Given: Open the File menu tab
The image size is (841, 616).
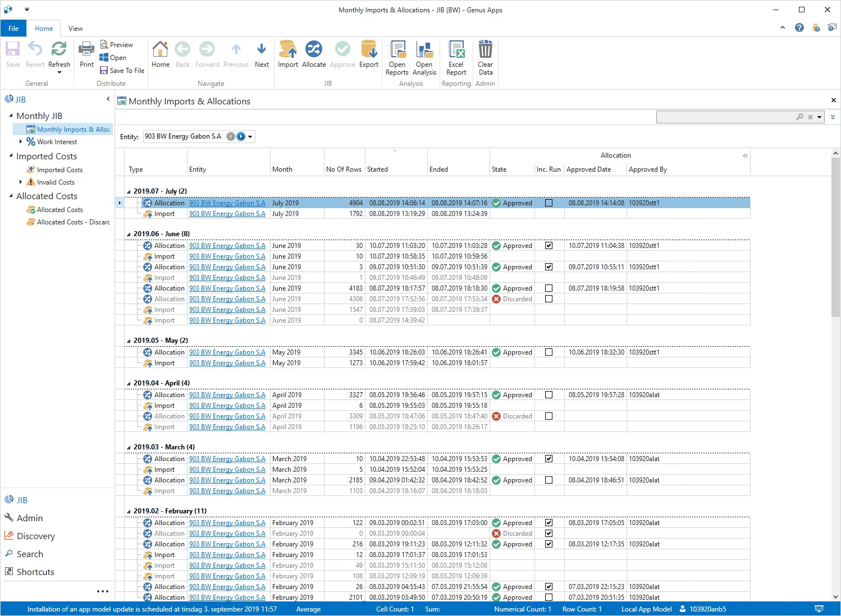Looking at the screenshot, I should [x=13, y=29].
